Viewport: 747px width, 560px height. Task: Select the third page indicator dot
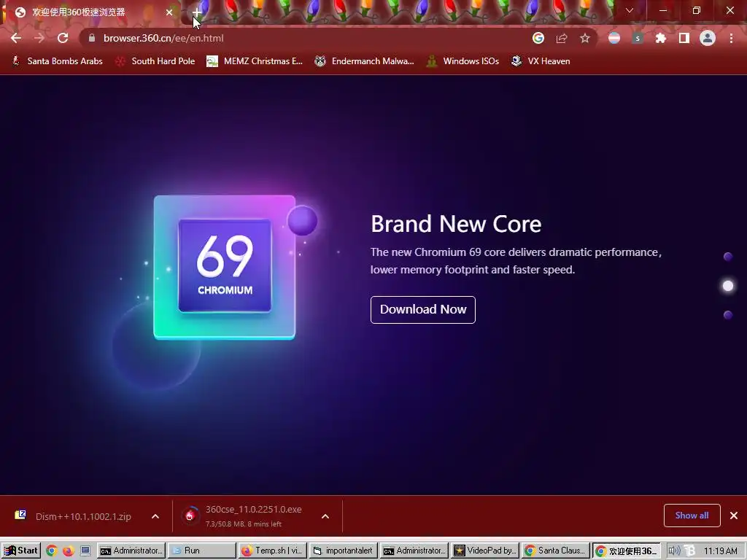tap(728, 315)
